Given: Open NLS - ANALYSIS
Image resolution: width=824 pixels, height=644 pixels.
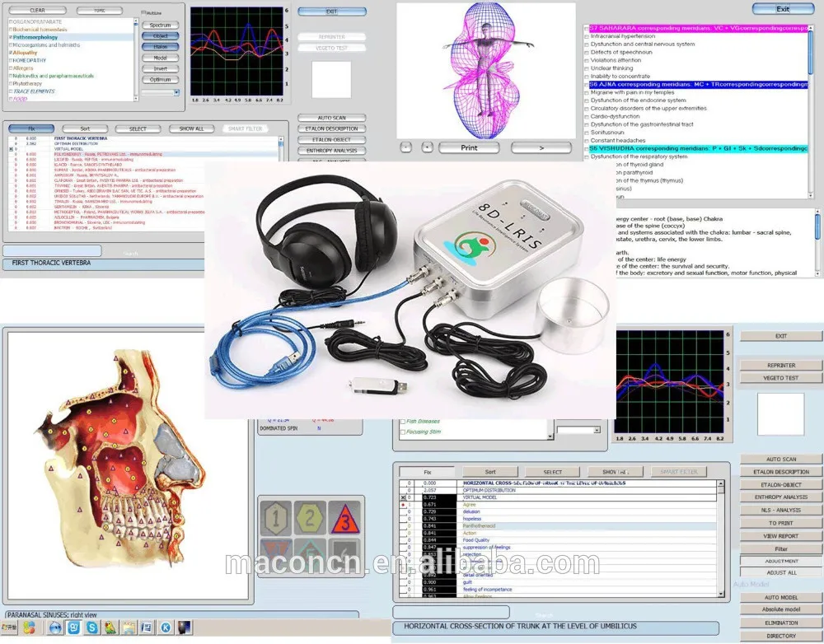Looking at the screenshot, I should [x=781, y=510].
